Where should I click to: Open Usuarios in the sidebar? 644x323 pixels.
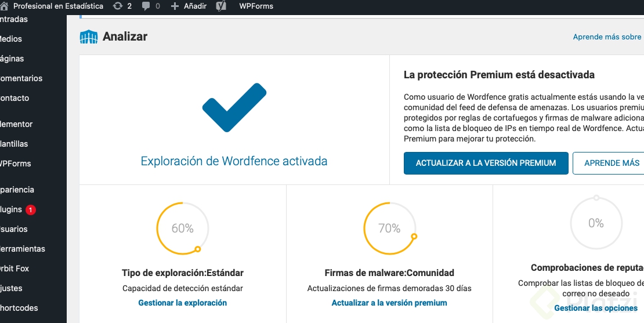[14, 230]
